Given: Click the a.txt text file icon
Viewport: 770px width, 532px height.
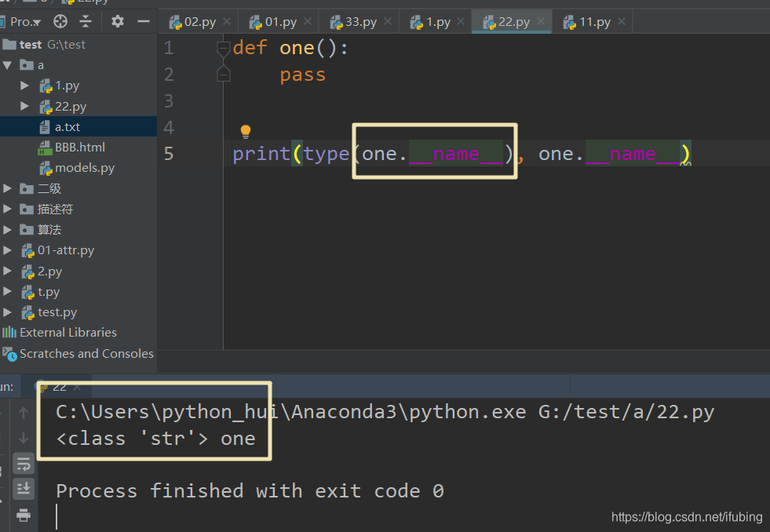Looking at the screenshot, I should [45, 127].
